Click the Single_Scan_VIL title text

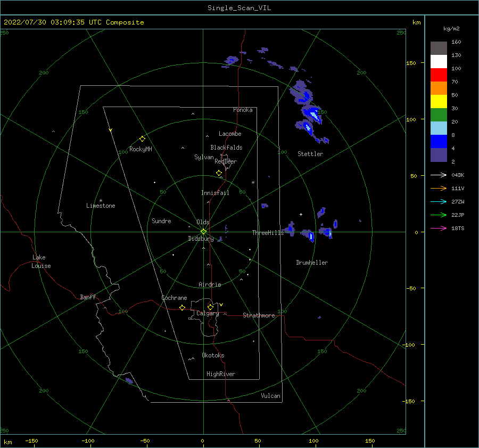(x=239, y=8)
